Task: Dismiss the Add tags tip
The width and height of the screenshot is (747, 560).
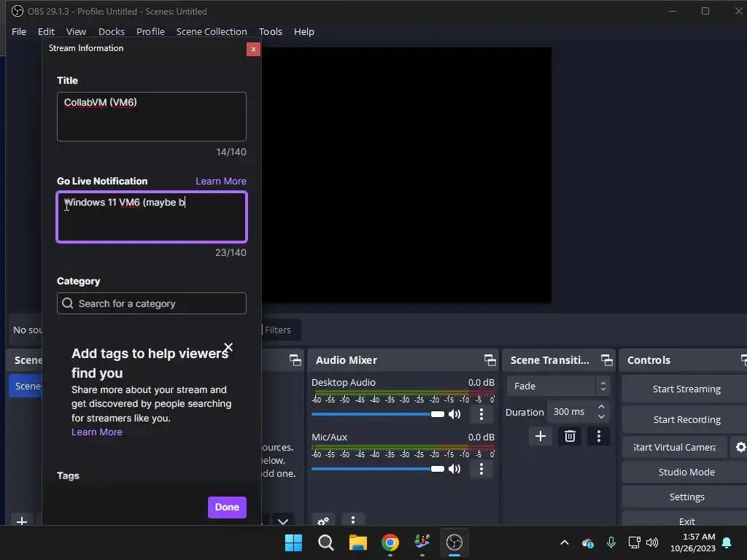Action: pos(228,347)
